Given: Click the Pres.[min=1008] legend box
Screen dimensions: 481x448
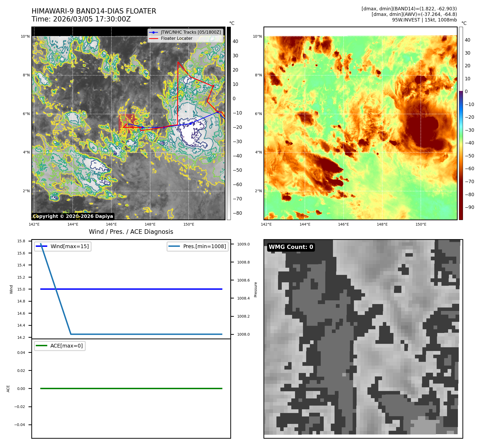Looking at the screenshot, I should pyautogui.click(x=198, y=246).
